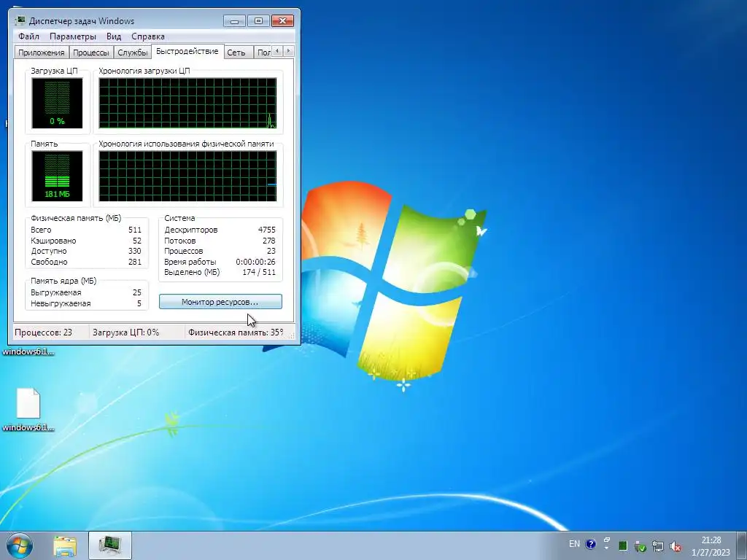Image resolution: width=747 pixels, height=560 pixels.
Task: Click the Task Manager taskbar button
Action: 110,545
